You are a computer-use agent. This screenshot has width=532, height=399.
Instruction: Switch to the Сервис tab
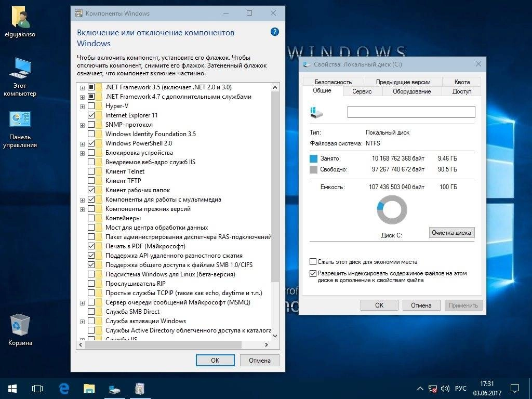pyautogui.click(x=362, y=91)
